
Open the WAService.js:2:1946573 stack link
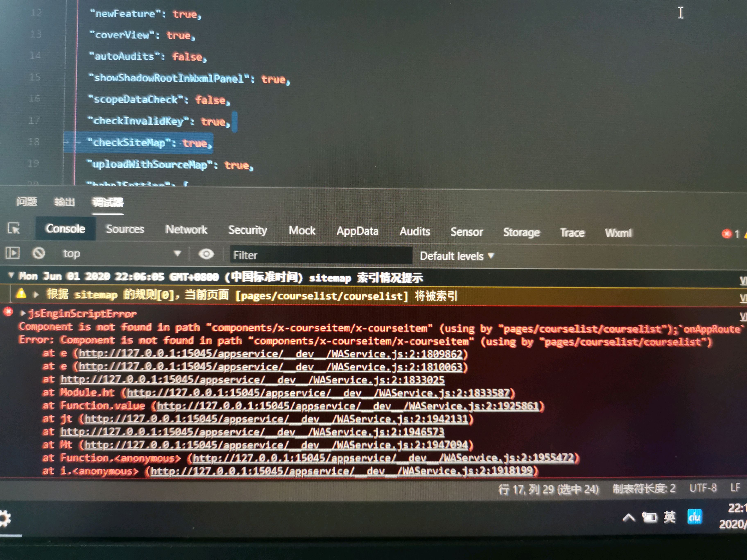pos(252,432)
